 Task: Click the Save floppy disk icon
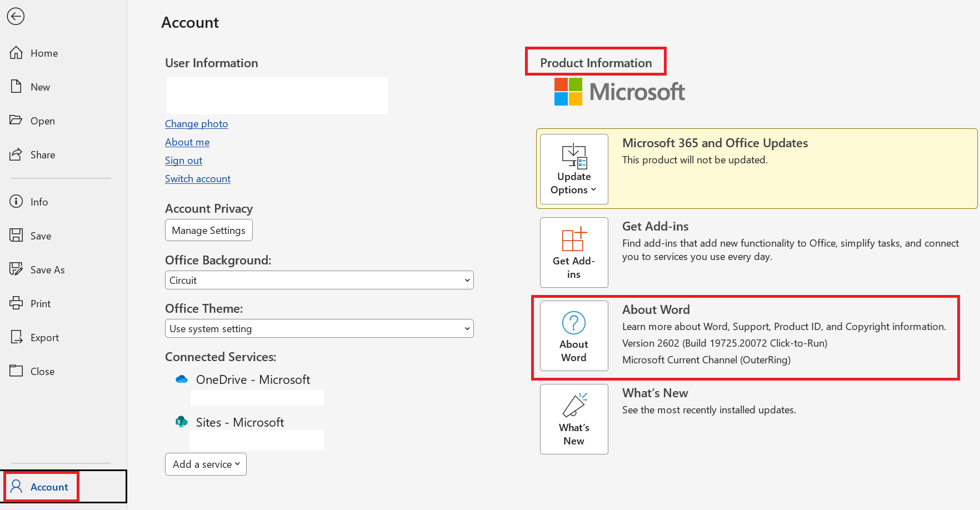point(16,236)
